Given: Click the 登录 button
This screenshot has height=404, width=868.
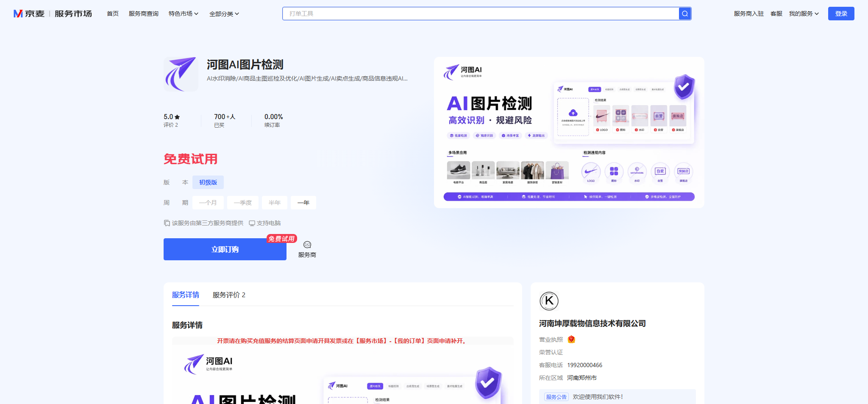Looking at the screenshot, I should point(841,14).
